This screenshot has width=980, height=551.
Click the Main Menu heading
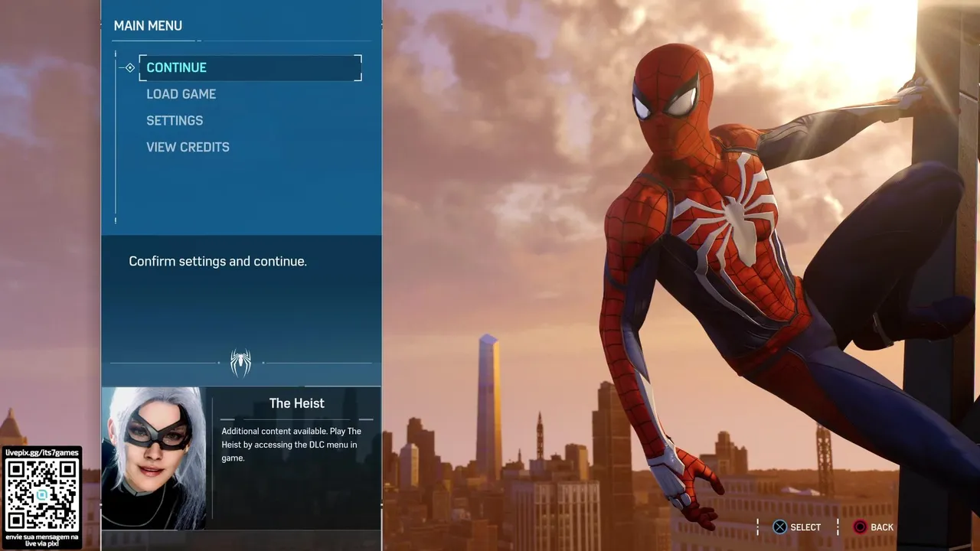[x=148, y=26]
